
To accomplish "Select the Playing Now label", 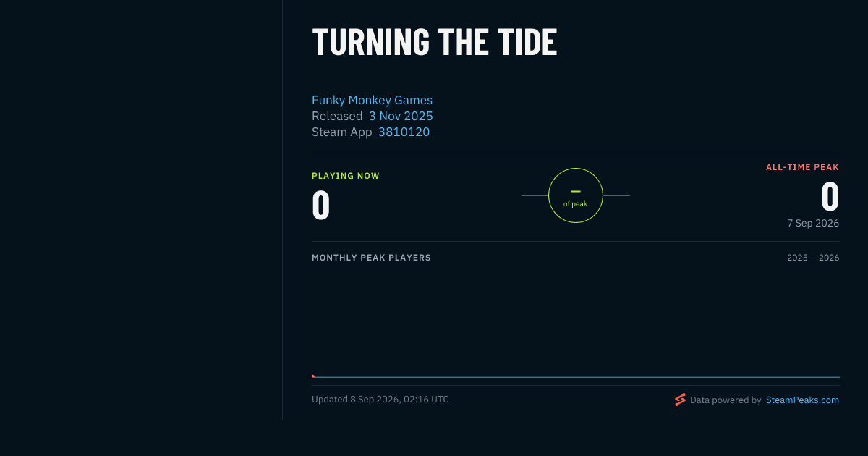I will [x=346, y=176].
